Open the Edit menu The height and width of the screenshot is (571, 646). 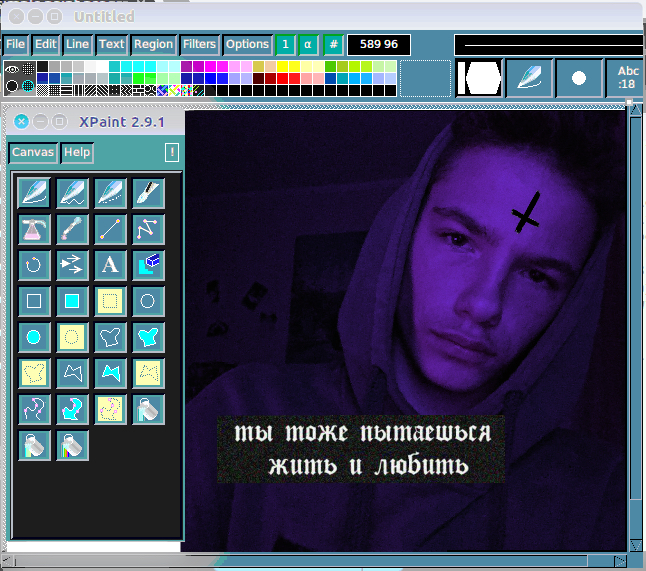(45, 44)
